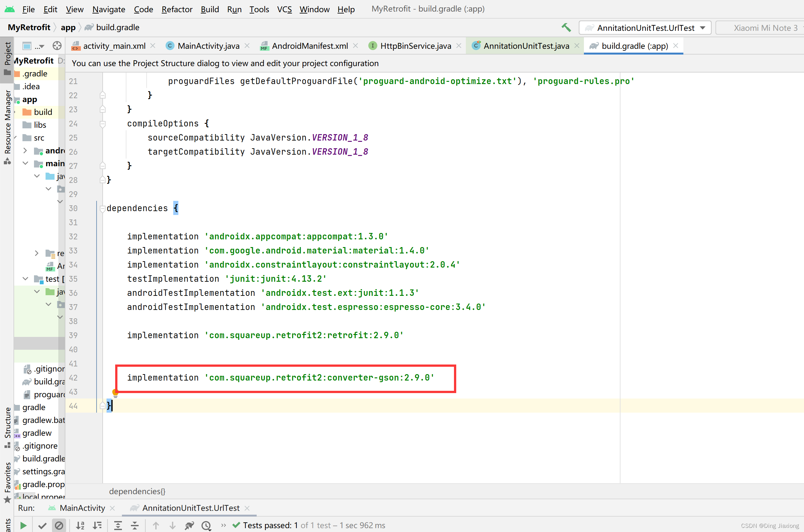The height and width of the screenshot is (532, 804).
Task: Collapse the main folder in project tree
Action: (25, 163)
